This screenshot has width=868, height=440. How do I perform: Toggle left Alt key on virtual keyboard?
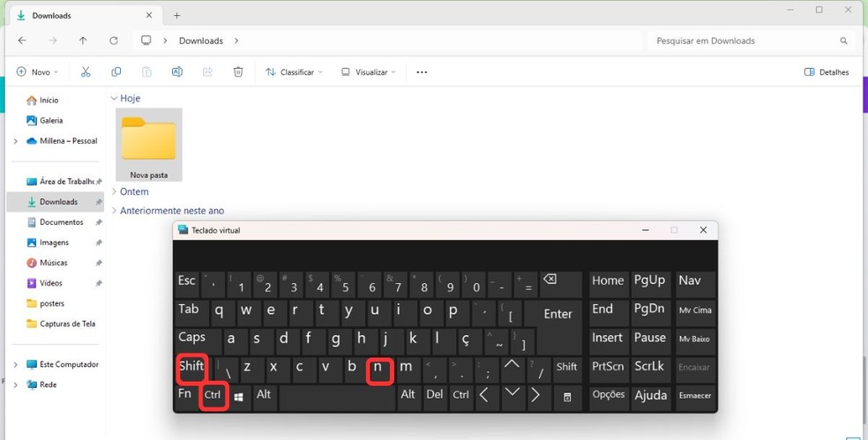[266, 398]
